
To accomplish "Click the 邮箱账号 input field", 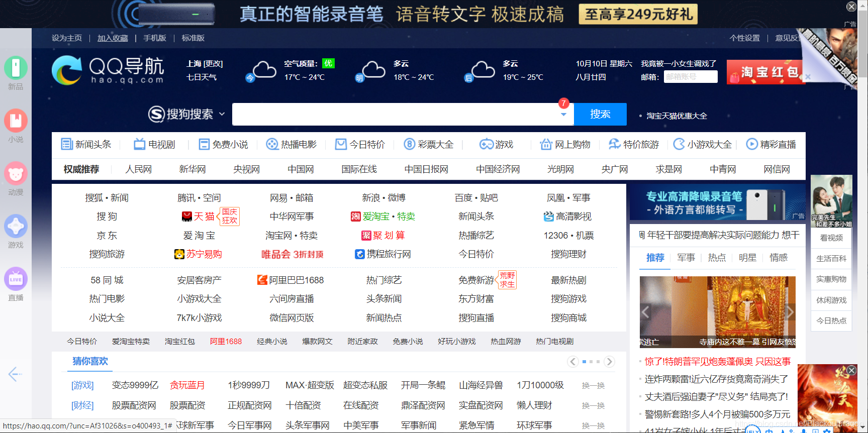I will point(691,77).
